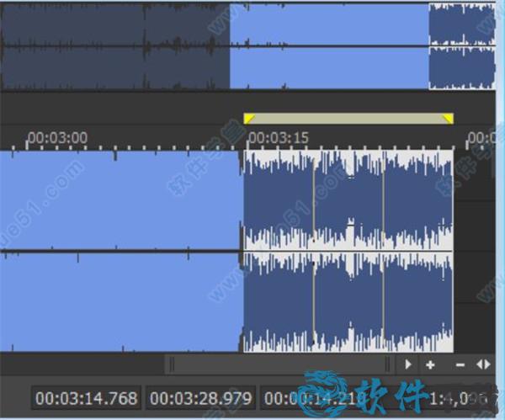Image resolution: width=505 pixels, height=420 pixels.
Task: Click the unselected blue area of upper channel
Action: pyautogui.click(x=118, y=200)
